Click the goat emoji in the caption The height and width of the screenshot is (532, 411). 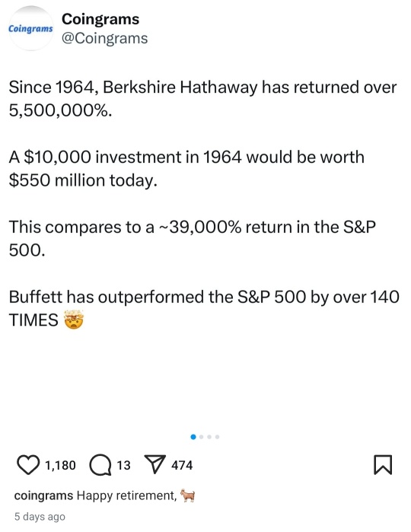[187, 495]
